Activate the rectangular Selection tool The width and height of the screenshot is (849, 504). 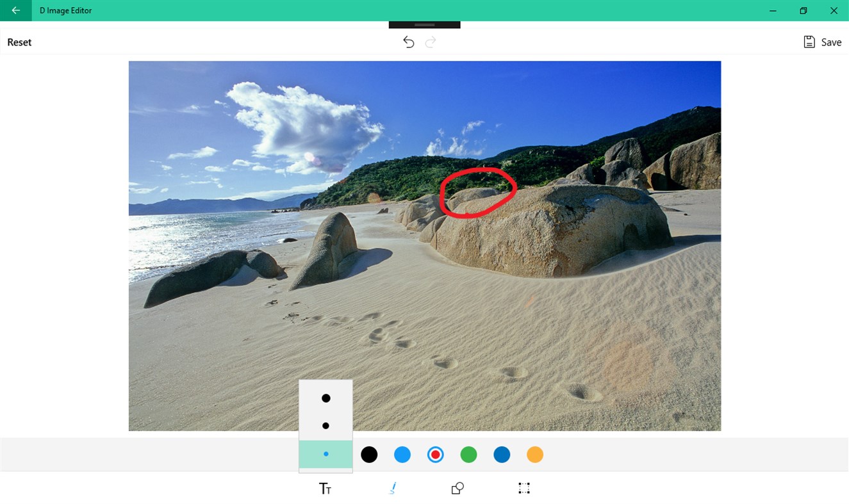point(523,488)
